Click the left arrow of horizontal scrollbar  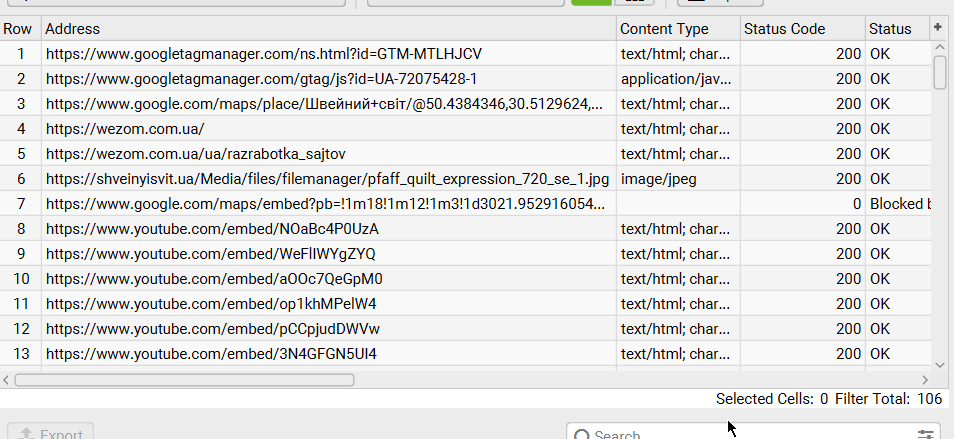[x=6, y=380]
